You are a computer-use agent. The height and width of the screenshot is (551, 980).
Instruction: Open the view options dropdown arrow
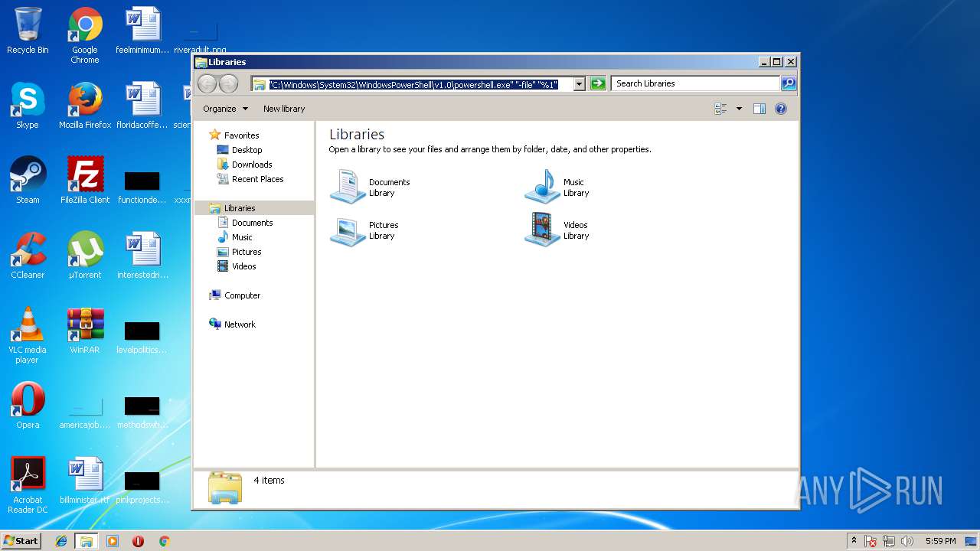[739, 109]
